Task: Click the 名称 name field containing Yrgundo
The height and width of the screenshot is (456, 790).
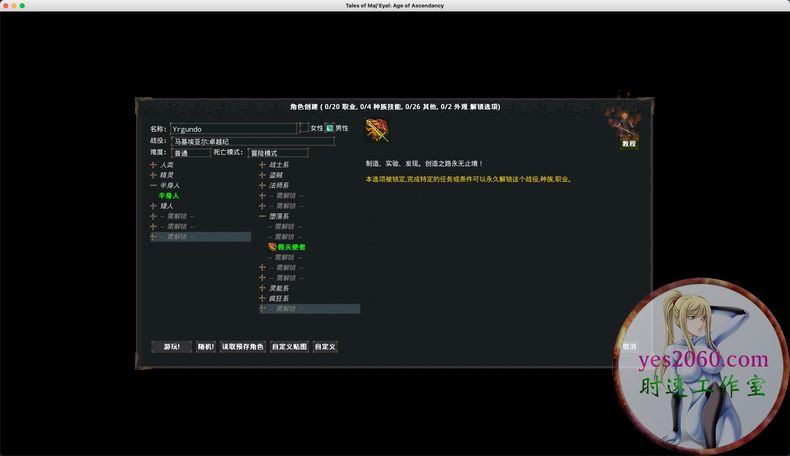Action: (232, 129)
